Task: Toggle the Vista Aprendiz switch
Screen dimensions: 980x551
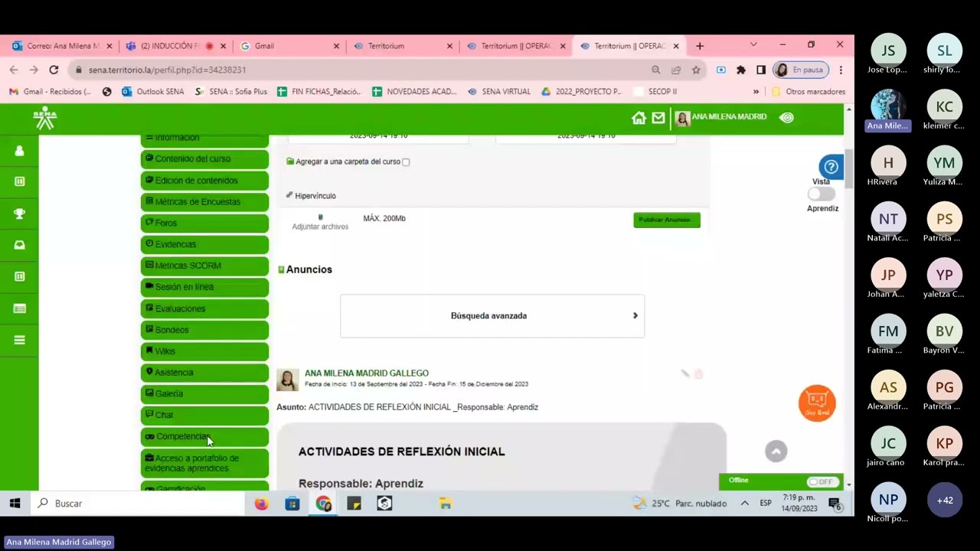Action: tap(822, 194)
